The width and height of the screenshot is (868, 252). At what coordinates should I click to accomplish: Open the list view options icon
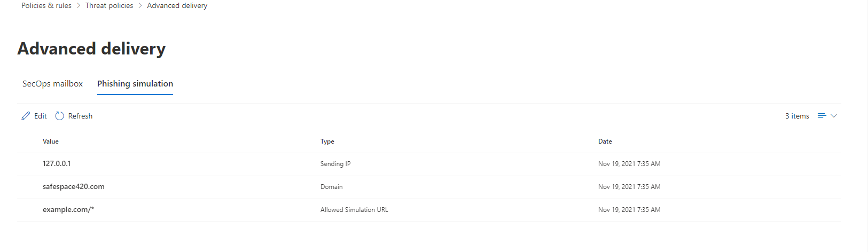[822, 116]
